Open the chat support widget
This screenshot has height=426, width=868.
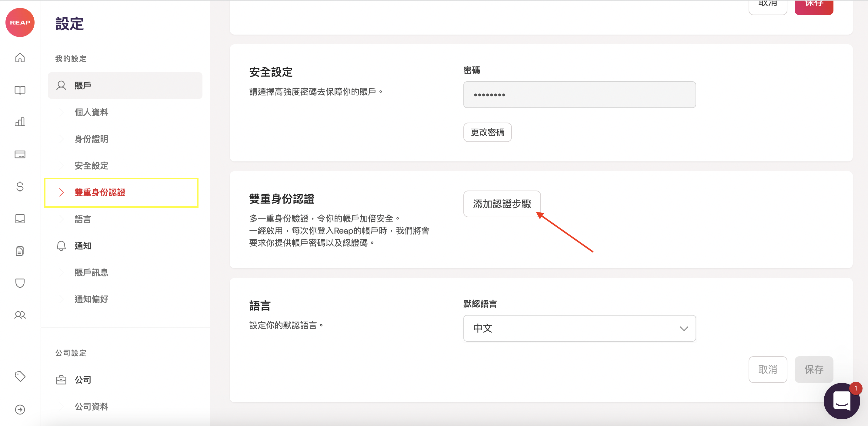pos(841,401)
